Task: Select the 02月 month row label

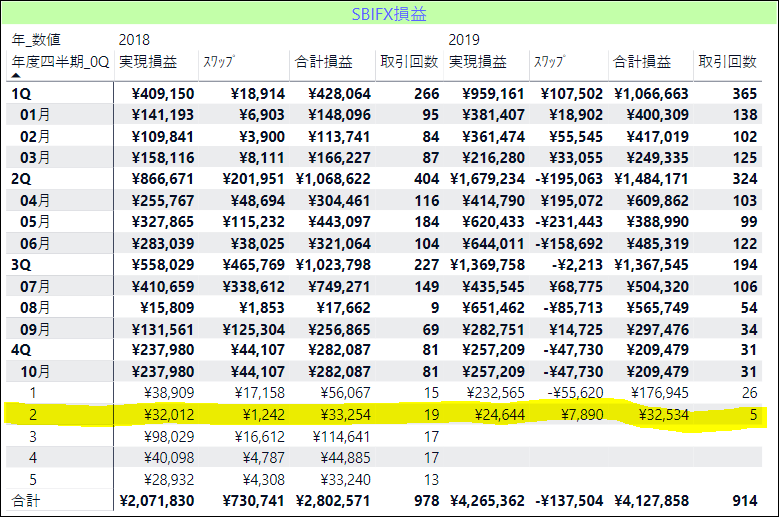Action: pos(35,137)
